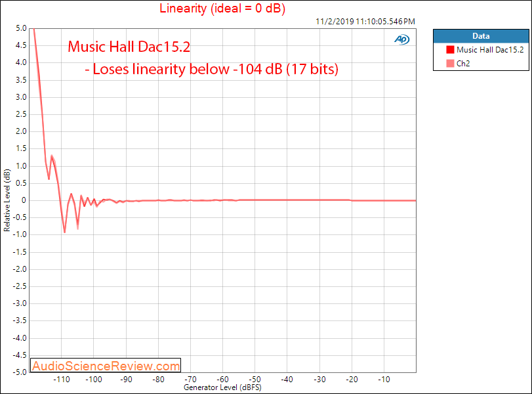532x394 pixels.
Task: Click the 2.5 y-axis tick label
Action: point(21,114)
